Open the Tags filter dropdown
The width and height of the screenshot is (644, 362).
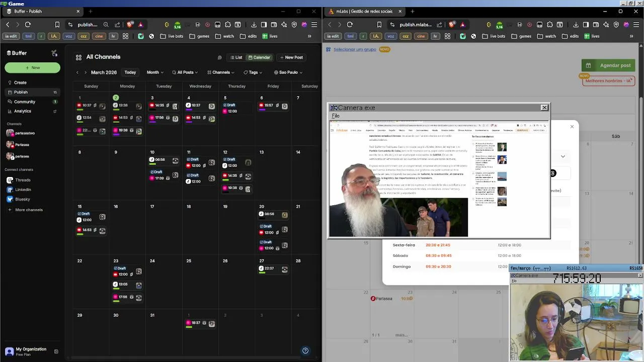pos(253,72)
